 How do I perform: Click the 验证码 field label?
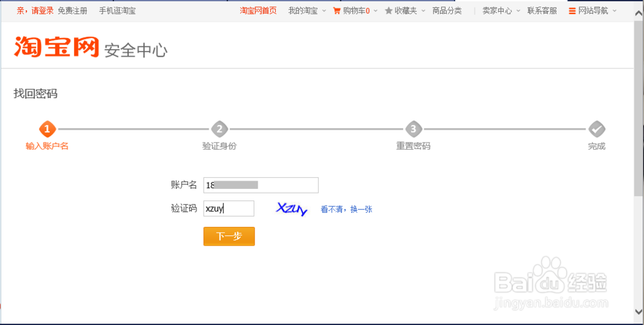point(184,208)
